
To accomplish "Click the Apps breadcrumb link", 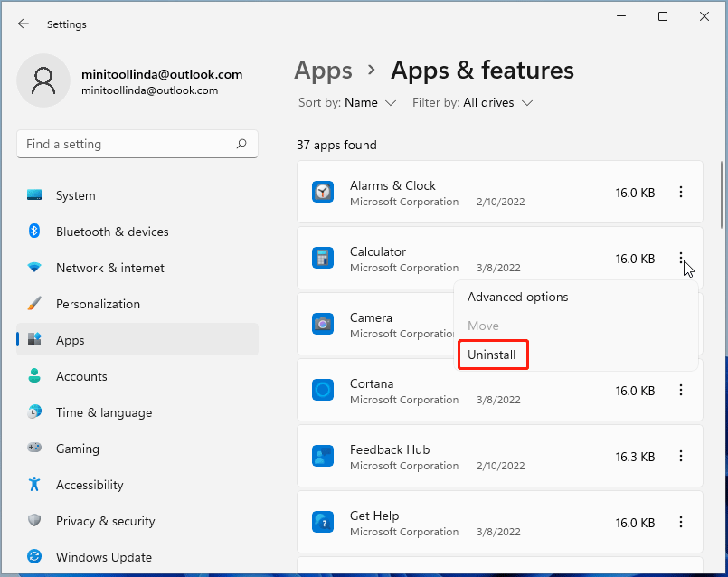I will (x=323, y=71).
